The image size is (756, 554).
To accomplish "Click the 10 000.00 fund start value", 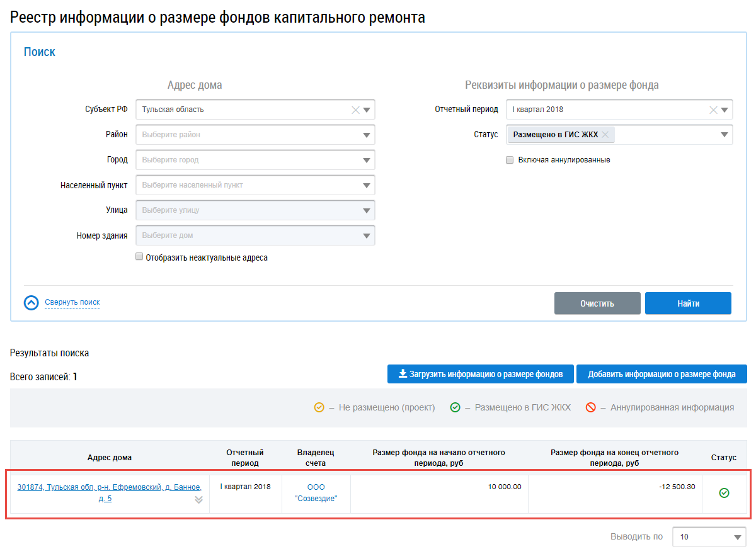I will point(505,487).
